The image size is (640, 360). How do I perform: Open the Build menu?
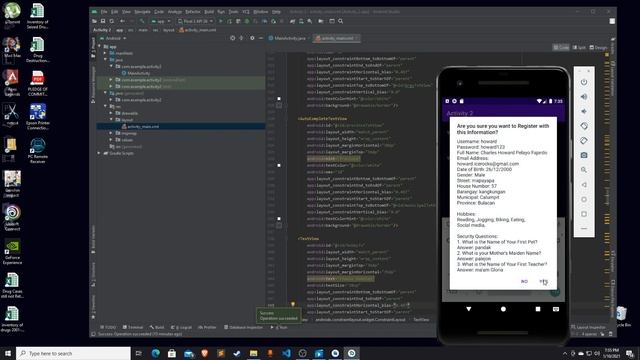pyautogui.click(x=209, y=11)
